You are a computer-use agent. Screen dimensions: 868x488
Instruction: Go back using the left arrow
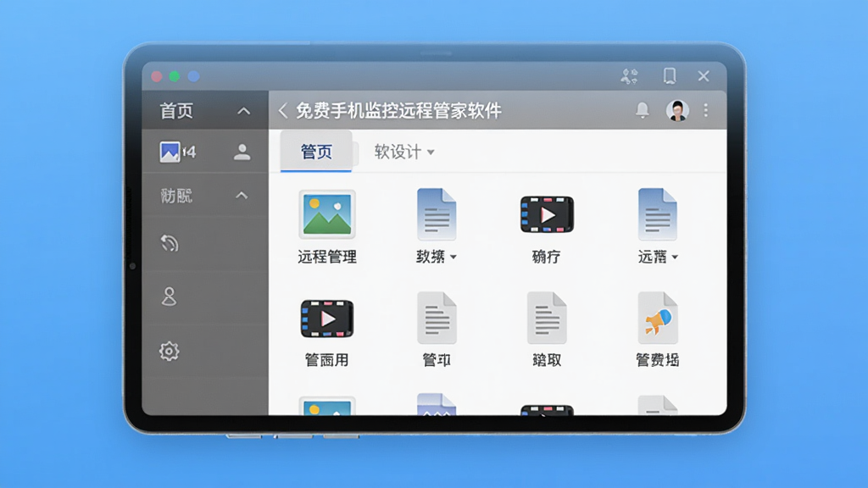pyautogui.click(x=283, y=110)
